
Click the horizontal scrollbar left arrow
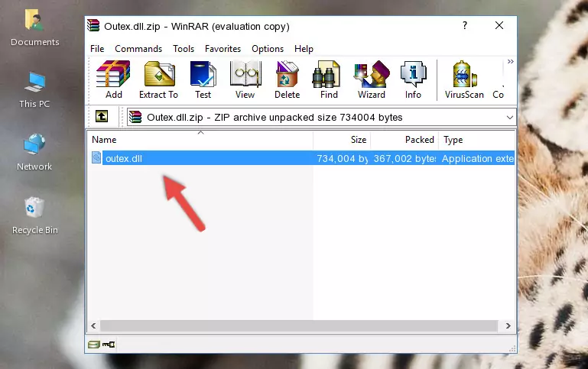93,326
